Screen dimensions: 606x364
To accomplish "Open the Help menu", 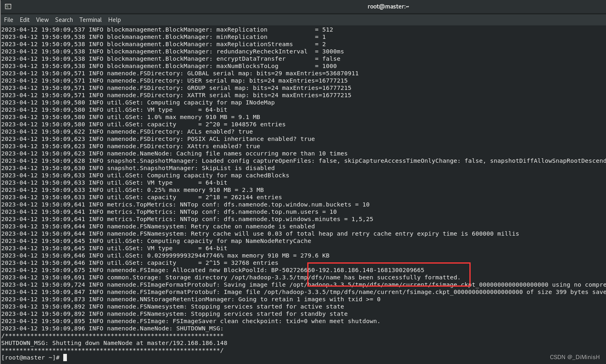I will 114,20.
